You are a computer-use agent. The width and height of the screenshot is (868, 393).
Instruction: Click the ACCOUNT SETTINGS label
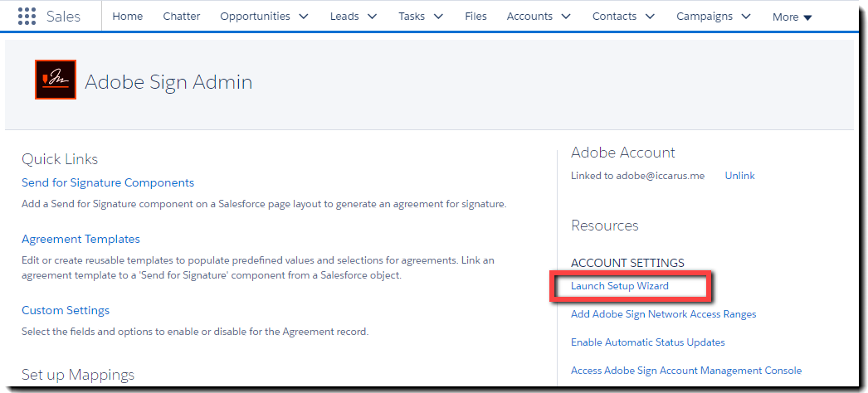(x=627, y=263)
